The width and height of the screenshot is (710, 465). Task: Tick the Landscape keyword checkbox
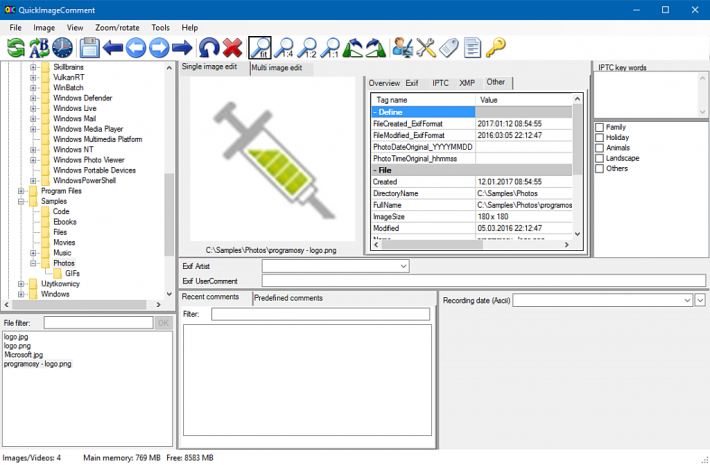(600, 158)
